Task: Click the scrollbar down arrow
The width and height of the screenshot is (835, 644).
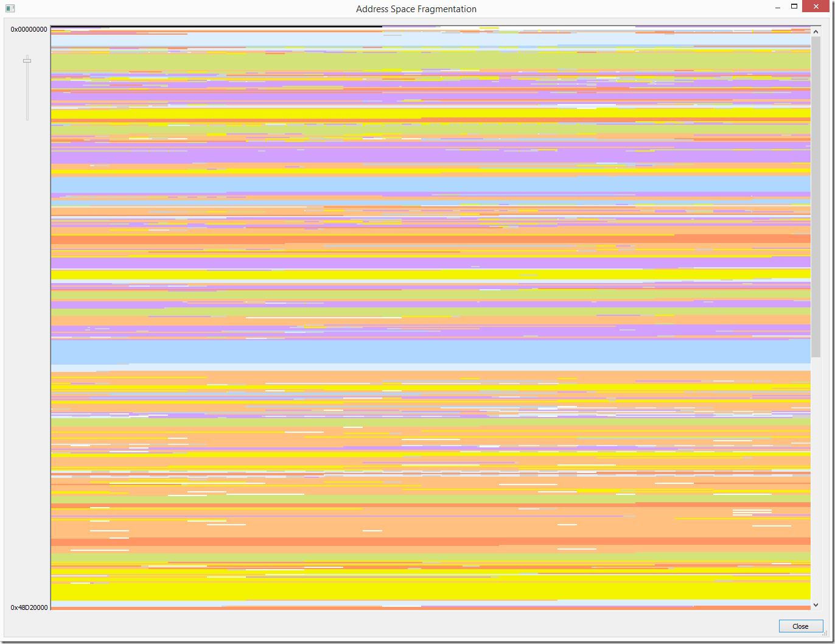Action: [x=816, y=604]
